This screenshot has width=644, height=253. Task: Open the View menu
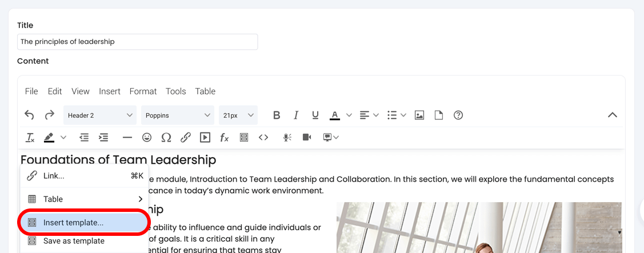[x=81, y=91]
